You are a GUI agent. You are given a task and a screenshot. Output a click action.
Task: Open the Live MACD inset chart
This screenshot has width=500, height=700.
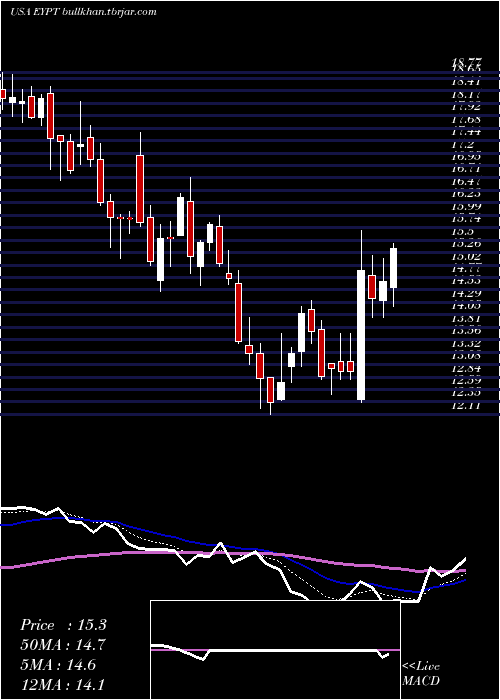tap(275, 650)
